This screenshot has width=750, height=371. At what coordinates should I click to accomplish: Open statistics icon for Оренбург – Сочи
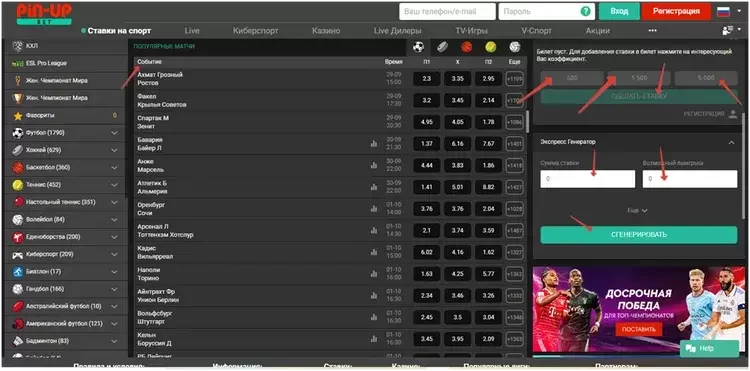[374, 208]
